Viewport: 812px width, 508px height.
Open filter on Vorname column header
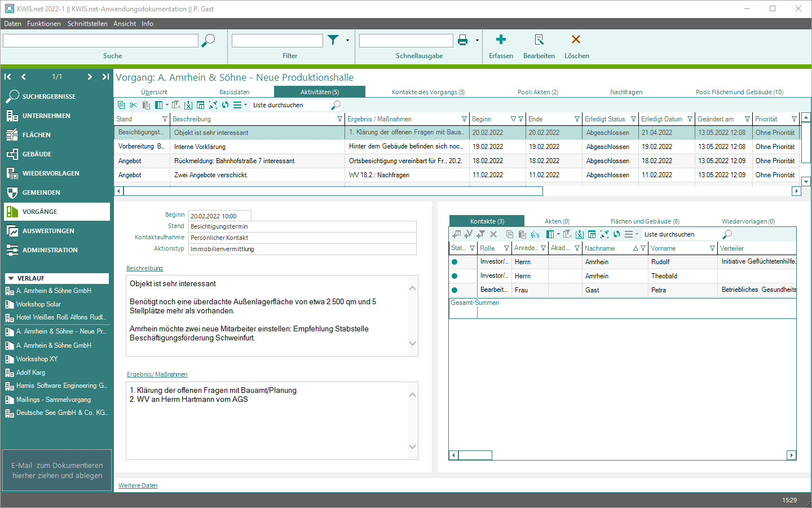click(712, 248)
